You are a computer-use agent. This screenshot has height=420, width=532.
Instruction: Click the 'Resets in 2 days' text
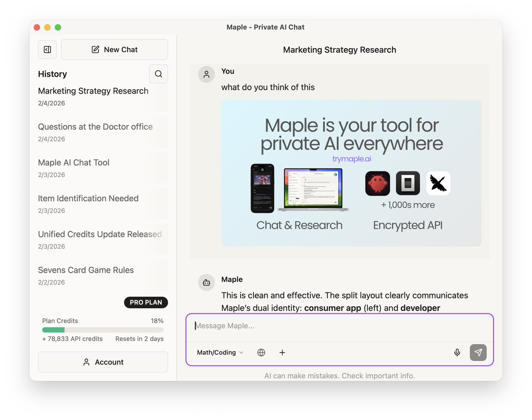(139, 339)
